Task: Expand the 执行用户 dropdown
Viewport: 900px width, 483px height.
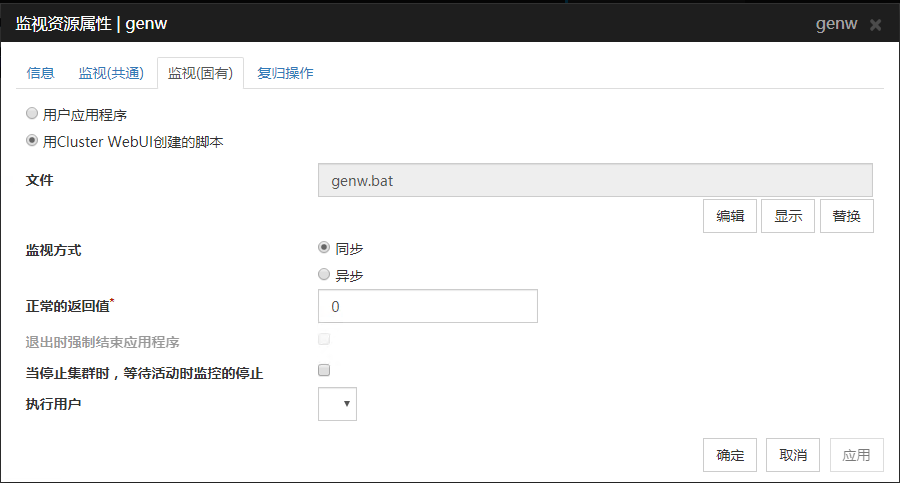Action: 337,404
